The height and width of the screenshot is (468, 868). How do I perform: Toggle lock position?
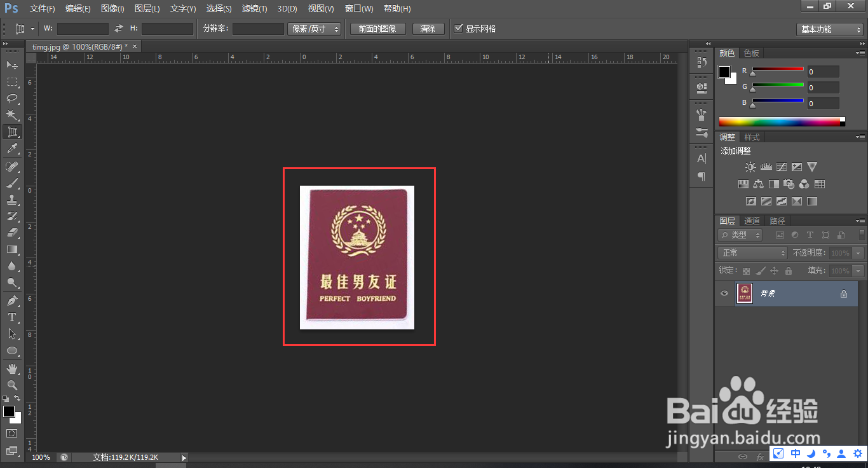point(775,271)
